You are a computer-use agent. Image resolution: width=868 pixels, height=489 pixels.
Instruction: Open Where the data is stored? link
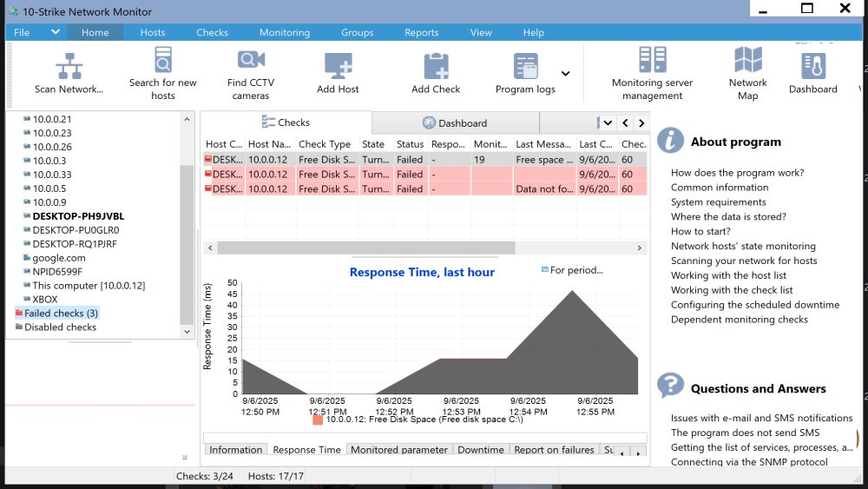pos(728,216)
